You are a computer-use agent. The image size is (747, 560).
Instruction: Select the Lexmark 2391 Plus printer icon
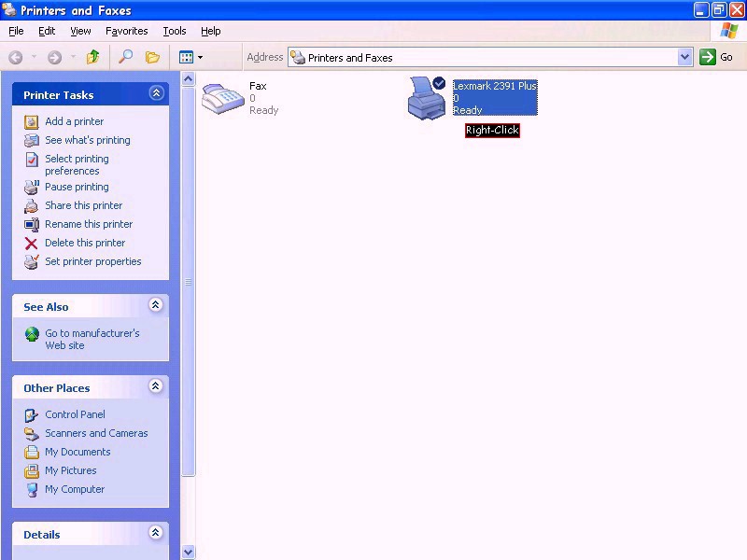point(427,99)
